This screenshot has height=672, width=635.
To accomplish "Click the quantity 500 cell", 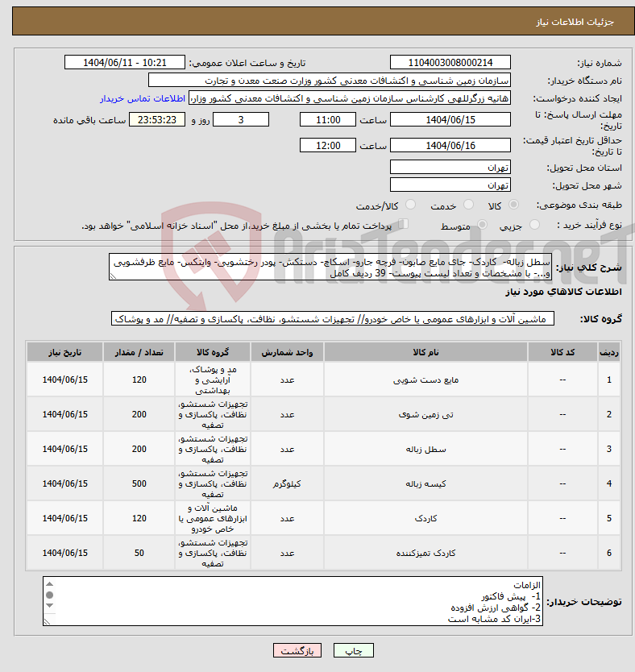I will pos(139,483).
